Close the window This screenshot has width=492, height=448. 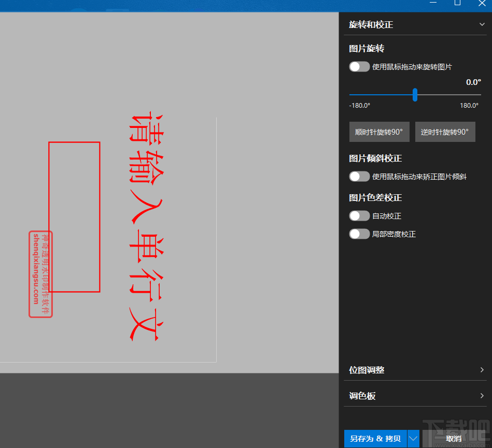click(482, 3)
